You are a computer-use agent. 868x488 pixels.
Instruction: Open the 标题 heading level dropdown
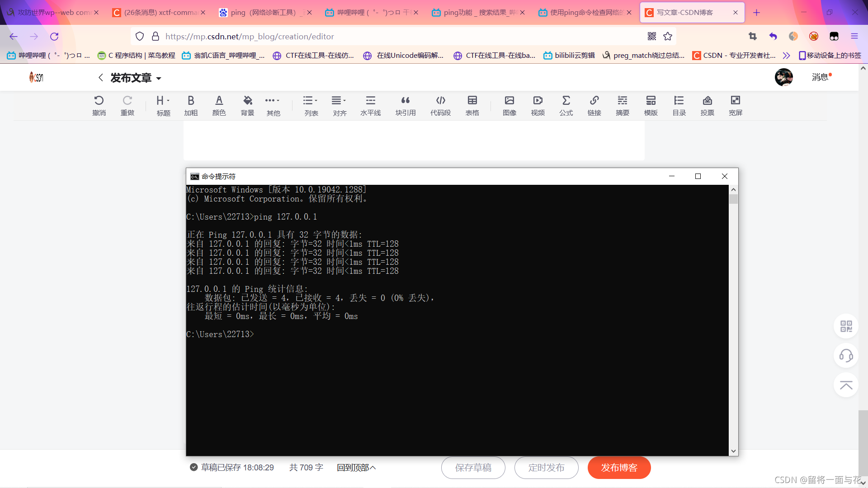pyautogui.click(x=163, y=105)
